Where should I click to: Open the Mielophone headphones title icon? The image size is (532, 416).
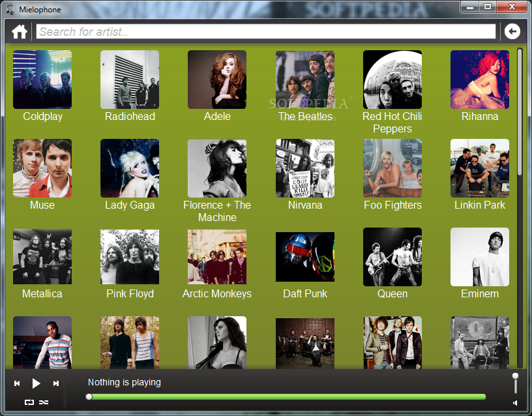point(10,10)
